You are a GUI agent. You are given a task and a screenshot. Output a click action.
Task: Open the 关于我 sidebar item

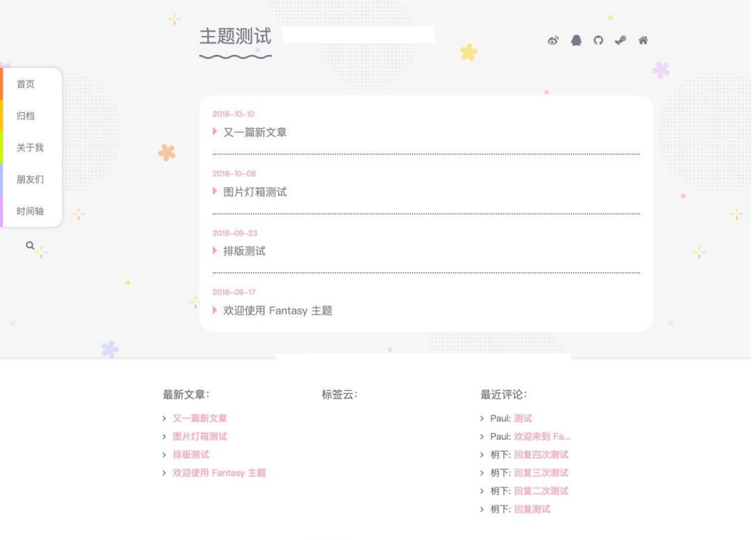(x=30, y=148)
